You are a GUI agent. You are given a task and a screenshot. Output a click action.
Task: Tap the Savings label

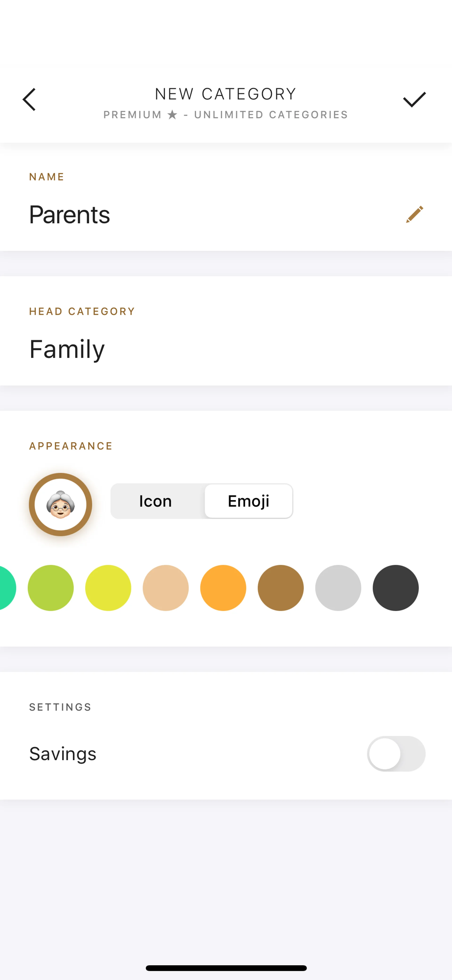click(63, 754)
